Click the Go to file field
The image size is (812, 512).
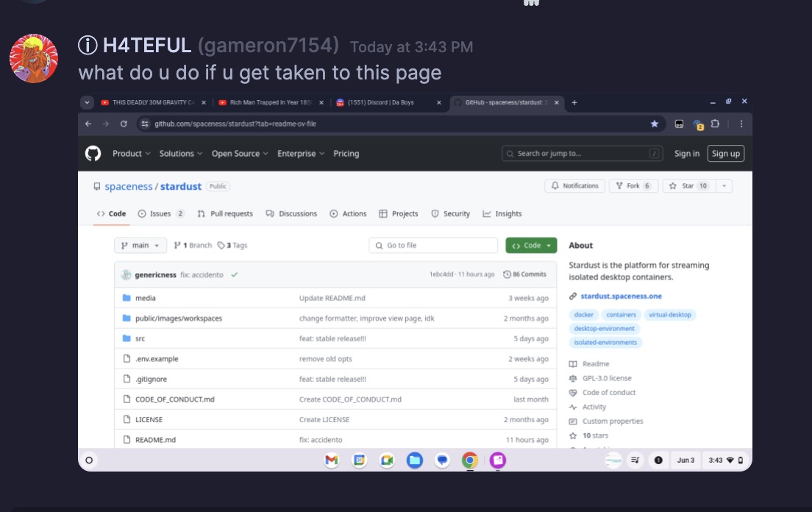[433, 245]
